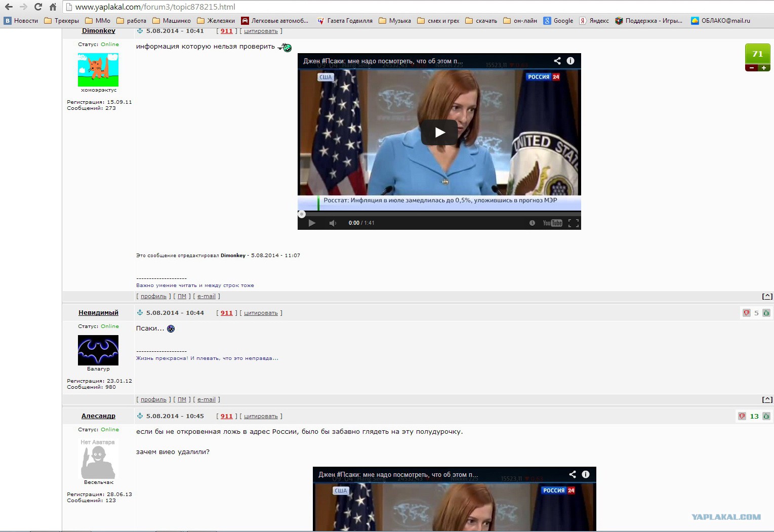Open the работа bookmark folder
774x532 pixels.
click(x=132, y=21)
